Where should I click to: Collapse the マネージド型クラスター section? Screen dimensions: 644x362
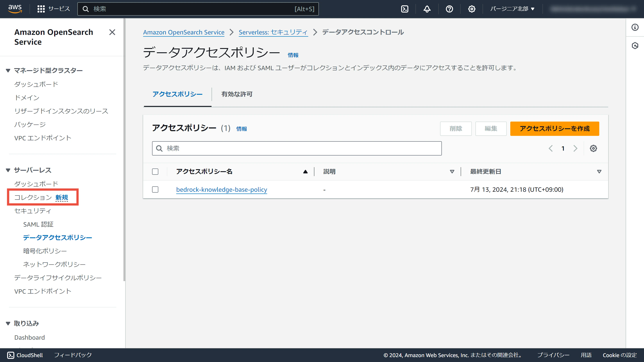[8, 70]
